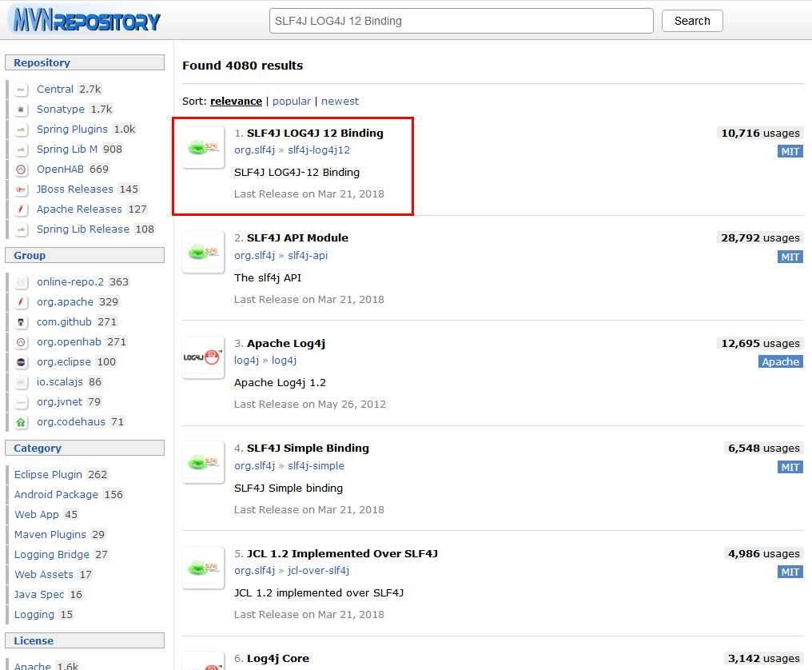Click the Sonatype repository icon
812x670 pixels.
[x=21, y=110]
